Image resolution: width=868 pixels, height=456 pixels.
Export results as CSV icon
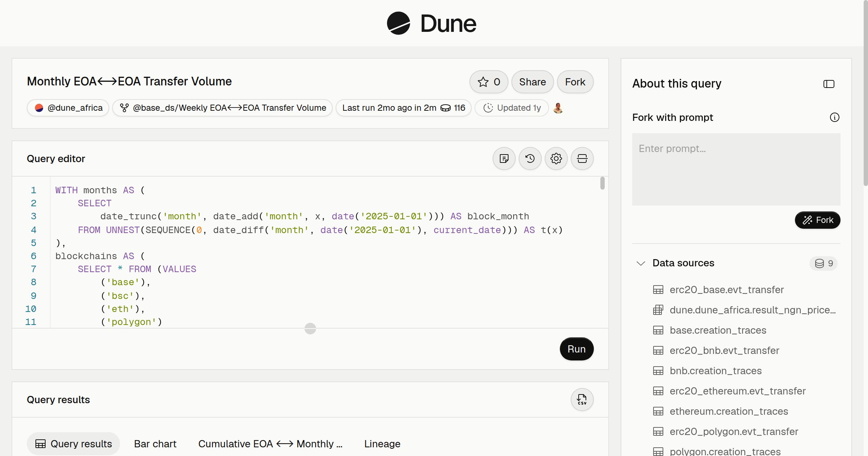[x=582, y=400]
